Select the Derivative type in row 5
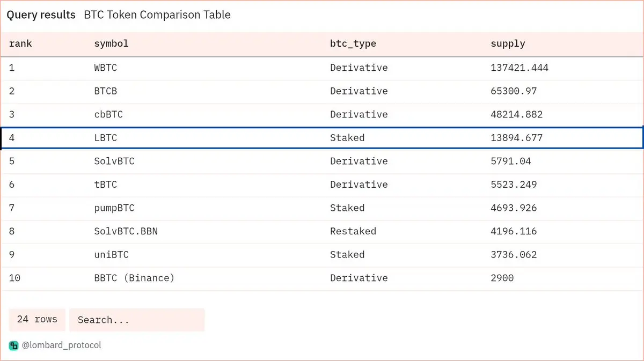The image size is (644, 361). [x=358, y=161]
